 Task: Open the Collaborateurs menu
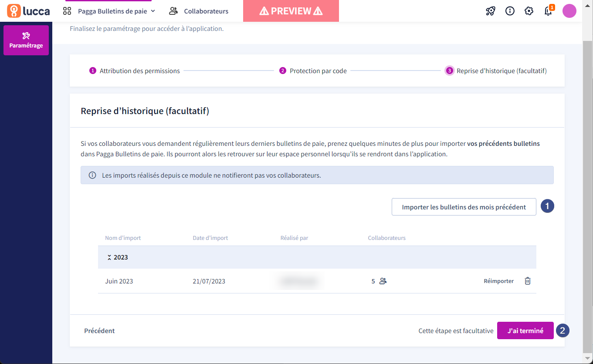click(199, 11)
